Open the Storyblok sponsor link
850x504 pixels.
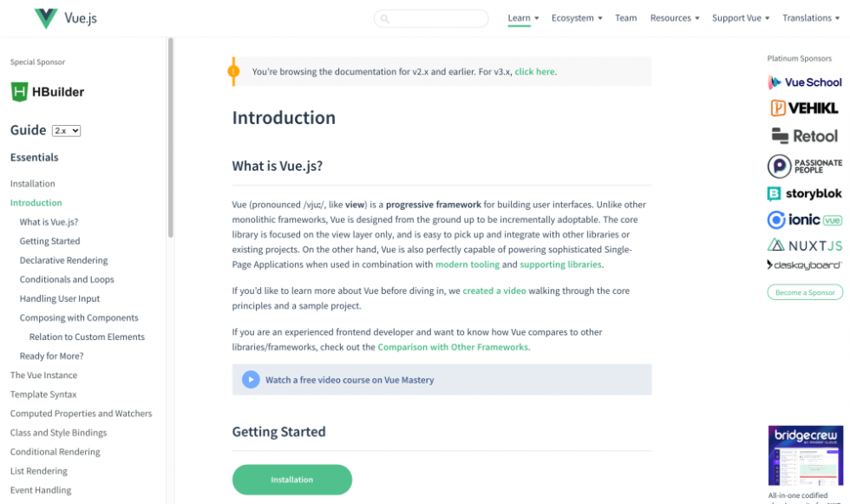pyautogui.click(x=803, y=193)
